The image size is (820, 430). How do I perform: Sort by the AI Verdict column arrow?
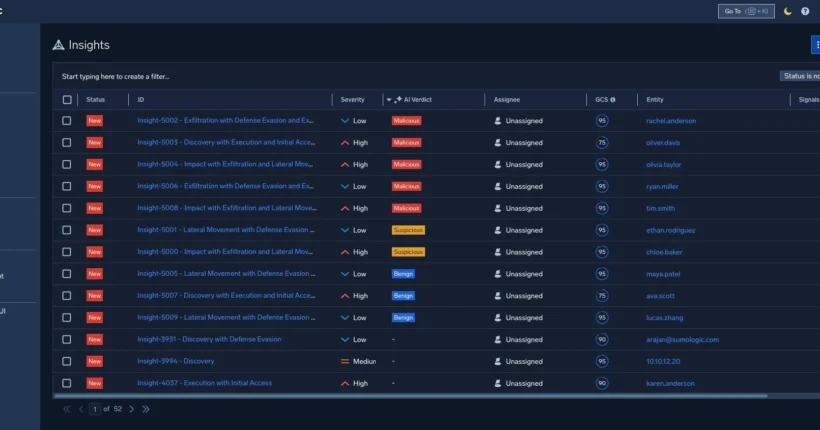tap(389, 100)
